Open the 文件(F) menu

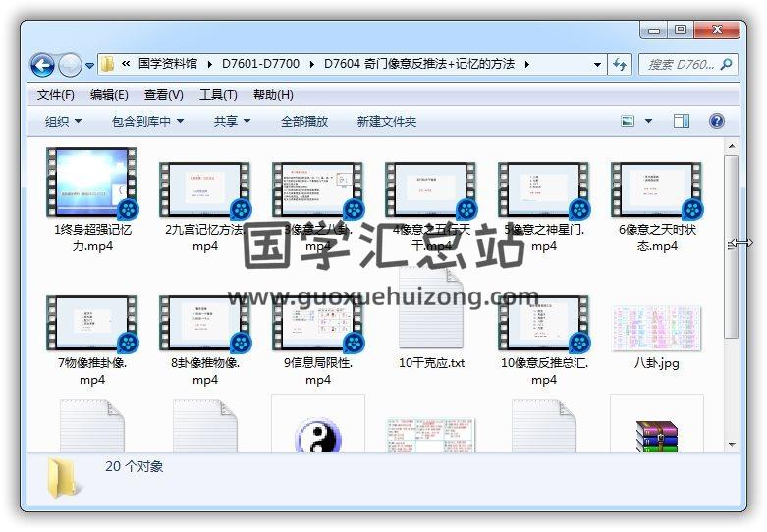coord(56,95)
